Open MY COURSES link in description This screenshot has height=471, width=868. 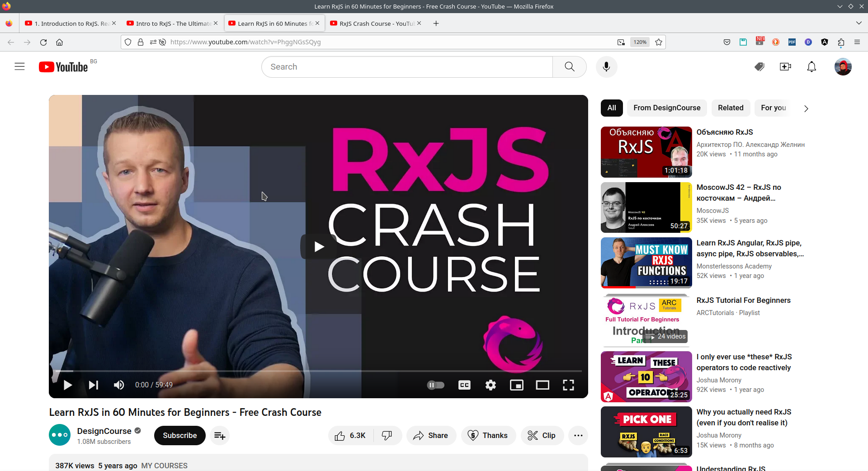(x=164, y=466)
